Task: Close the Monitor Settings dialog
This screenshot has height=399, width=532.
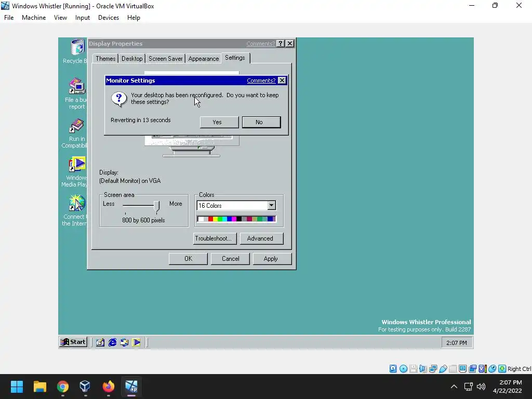Action: pos(282,81)
